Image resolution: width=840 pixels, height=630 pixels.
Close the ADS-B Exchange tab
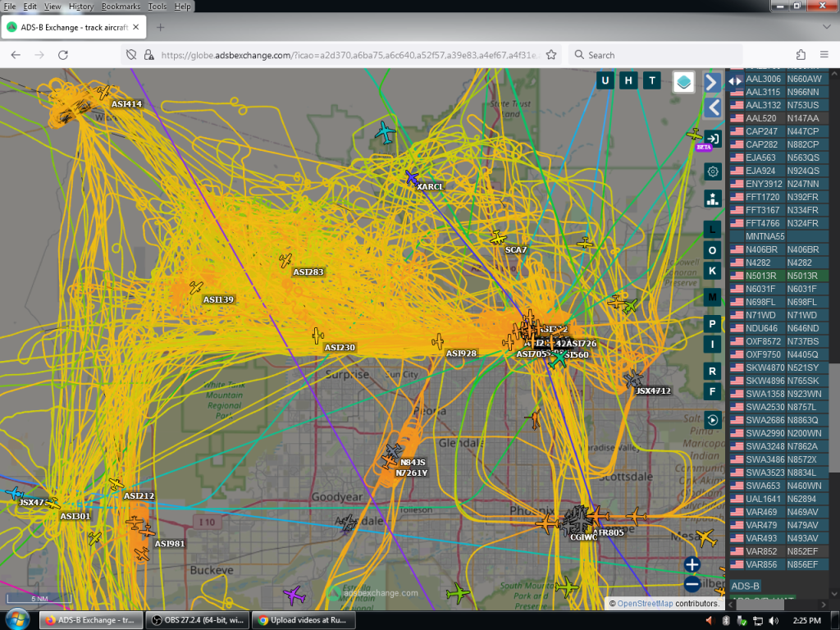(x=136, y=27)
